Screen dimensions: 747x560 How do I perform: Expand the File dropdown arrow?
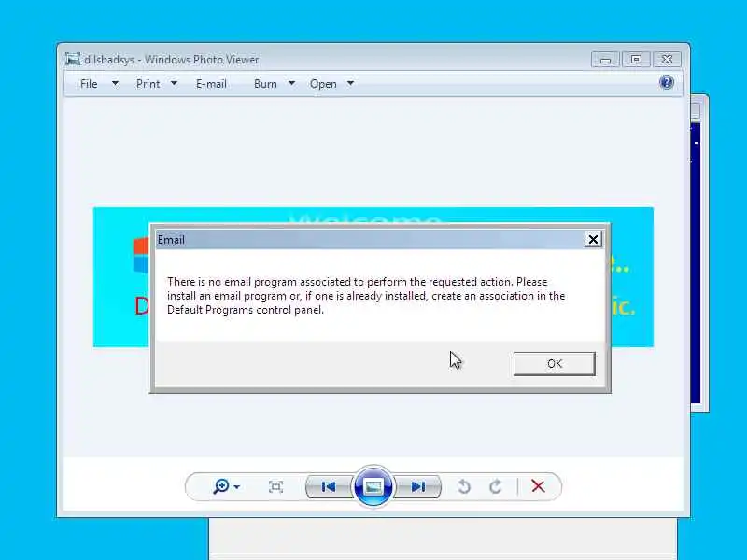coord(115,83)
